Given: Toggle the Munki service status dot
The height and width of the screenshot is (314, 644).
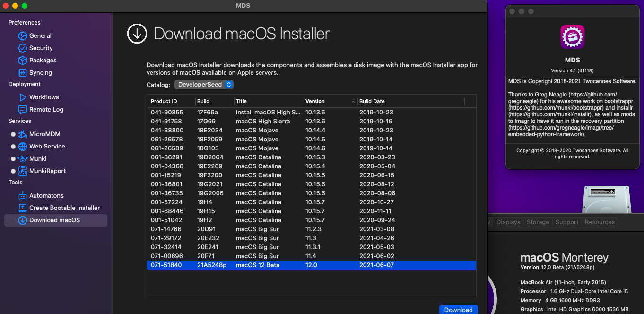Looking at the screenshot, I should pyautogui.click(x=13, y=159).
